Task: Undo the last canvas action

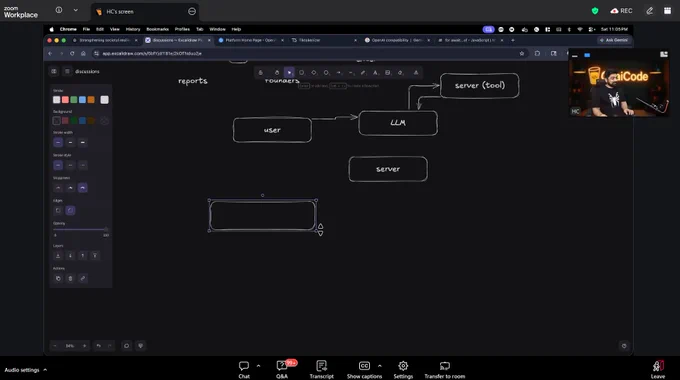Action: (98, 346)
